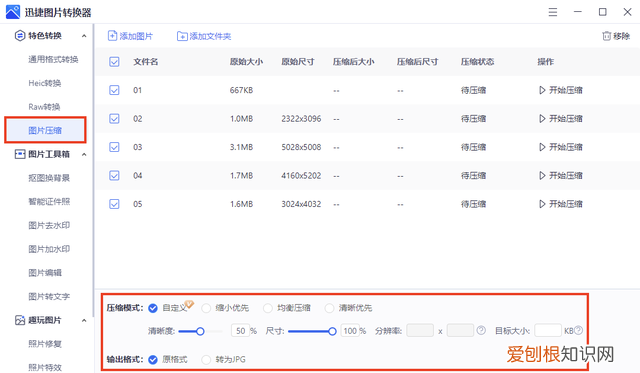640x373 pixels.
Task: Click the 尺寸 percentage input showing 100
Action: coord(350,331)
